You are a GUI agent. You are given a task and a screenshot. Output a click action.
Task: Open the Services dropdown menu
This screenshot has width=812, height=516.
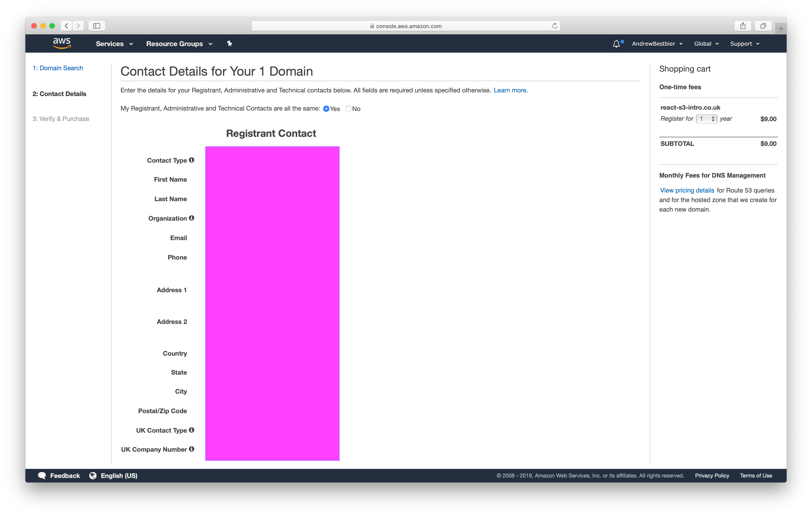coord(114,44)
